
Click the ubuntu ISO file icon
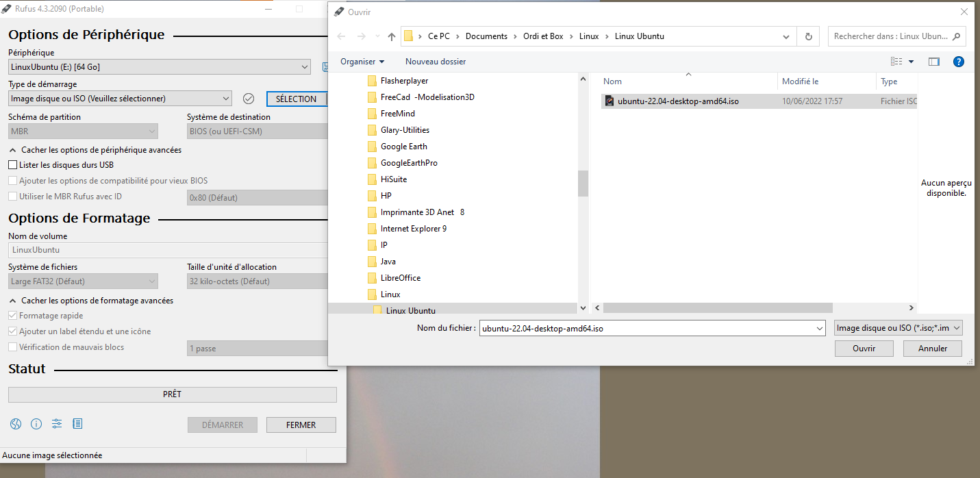coord(609,101)
